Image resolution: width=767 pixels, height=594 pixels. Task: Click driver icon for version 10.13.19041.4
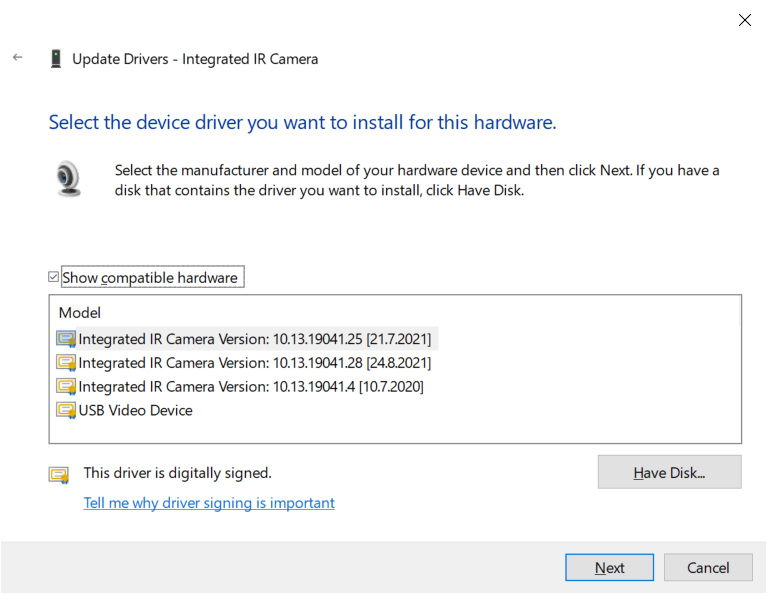66,387
